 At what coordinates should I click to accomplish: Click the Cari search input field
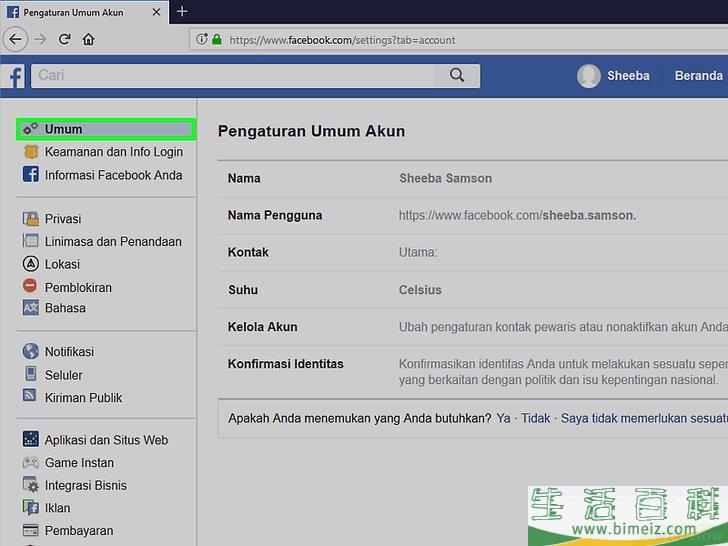233,76
